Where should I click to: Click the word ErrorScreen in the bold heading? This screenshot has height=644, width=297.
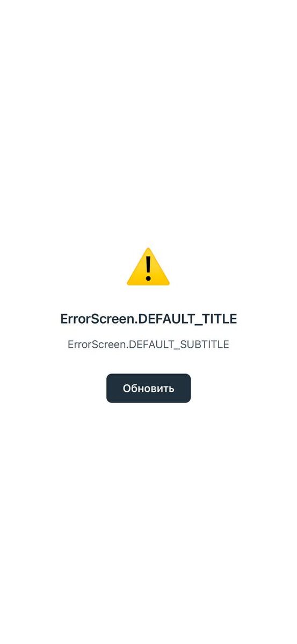97,319
